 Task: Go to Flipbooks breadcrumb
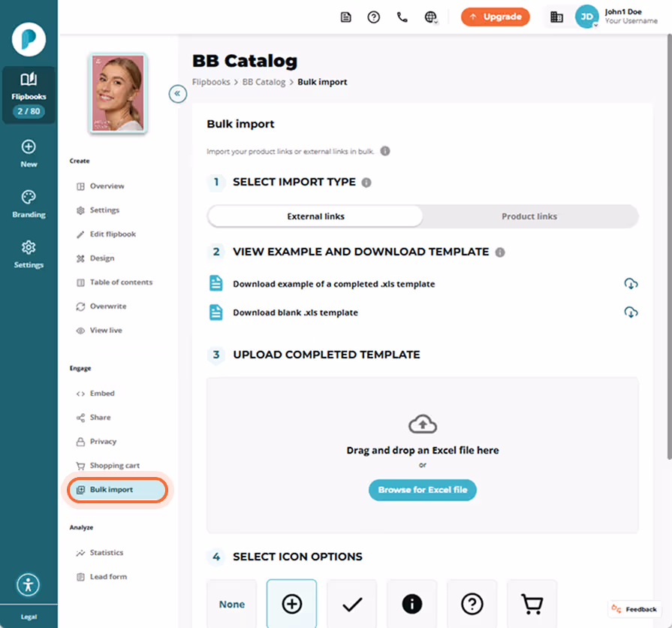(211, 82)
